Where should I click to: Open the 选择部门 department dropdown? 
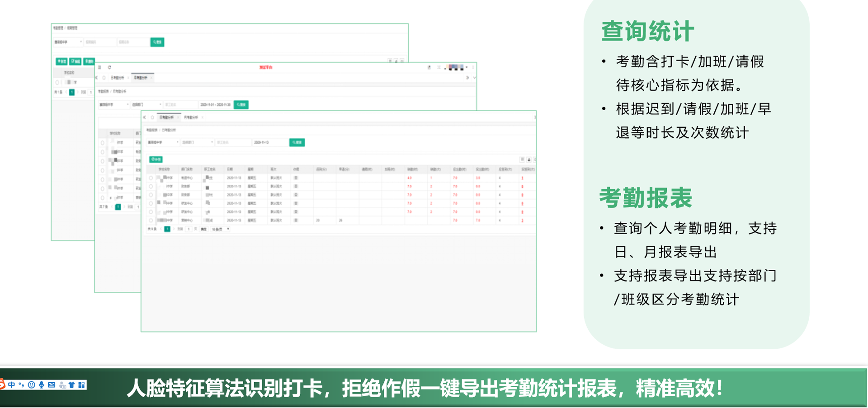pyautogui.click(x=198, y=142)
